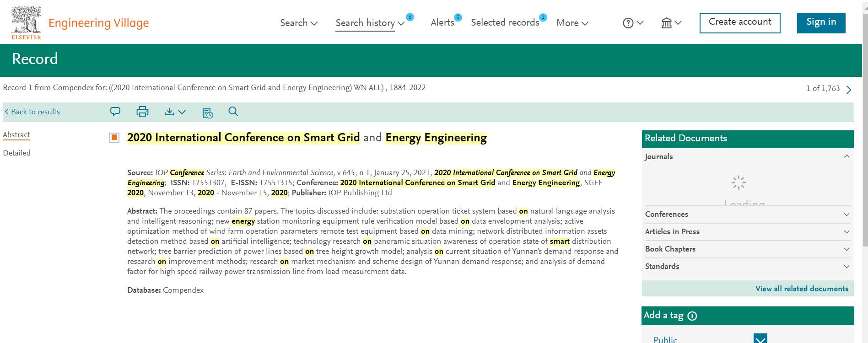Click the download record icon
Screen dimensions: 868x343
169,112
